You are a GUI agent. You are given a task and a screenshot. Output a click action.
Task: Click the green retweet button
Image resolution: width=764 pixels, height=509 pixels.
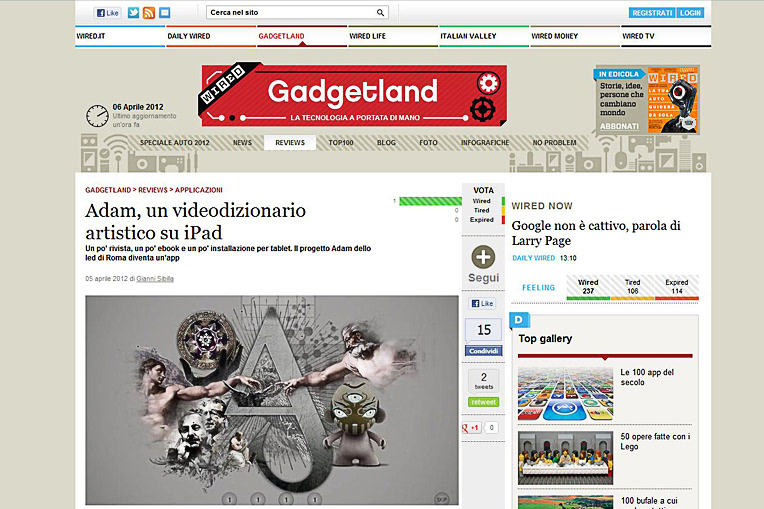click(x=483, y=402)
